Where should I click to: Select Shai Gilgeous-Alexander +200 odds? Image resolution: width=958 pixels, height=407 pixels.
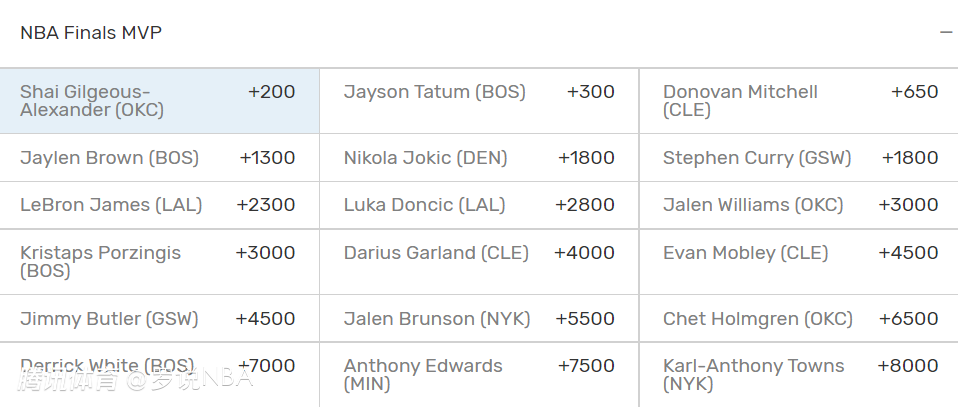(x=159, y=101)
